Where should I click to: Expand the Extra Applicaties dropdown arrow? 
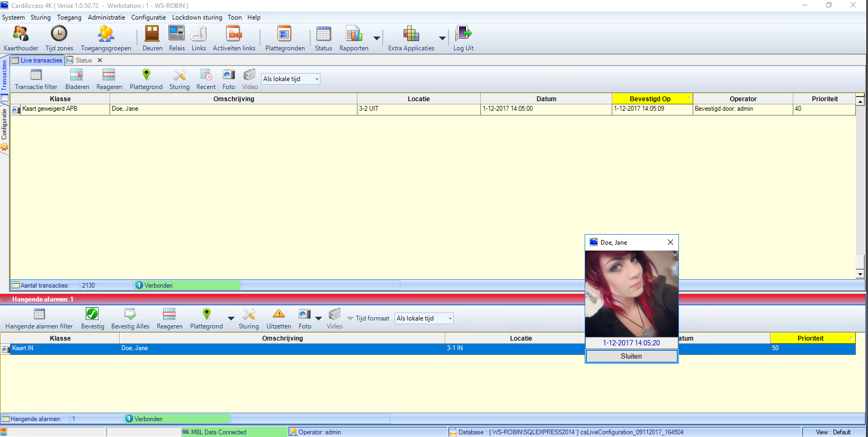tap(442, 38)
